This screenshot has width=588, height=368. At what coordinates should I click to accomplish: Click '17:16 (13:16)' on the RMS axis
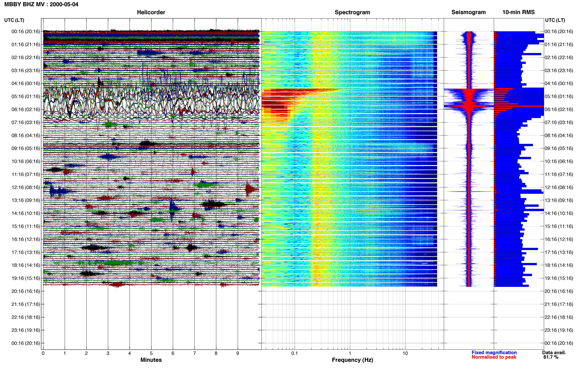click(559, 252)
